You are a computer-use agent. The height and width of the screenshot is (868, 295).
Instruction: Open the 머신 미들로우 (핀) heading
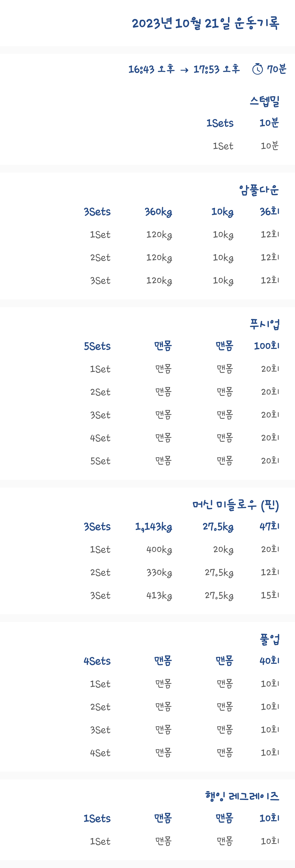(x=236, y=505)
